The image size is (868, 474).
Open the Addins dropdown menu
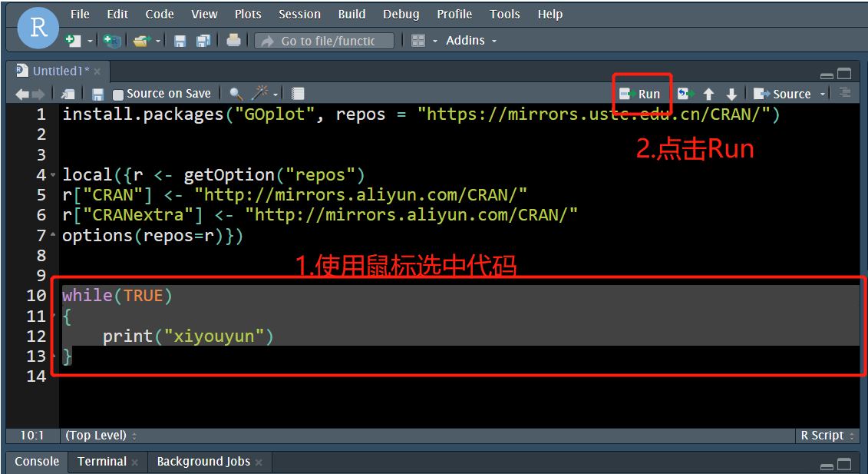point(470,41)
